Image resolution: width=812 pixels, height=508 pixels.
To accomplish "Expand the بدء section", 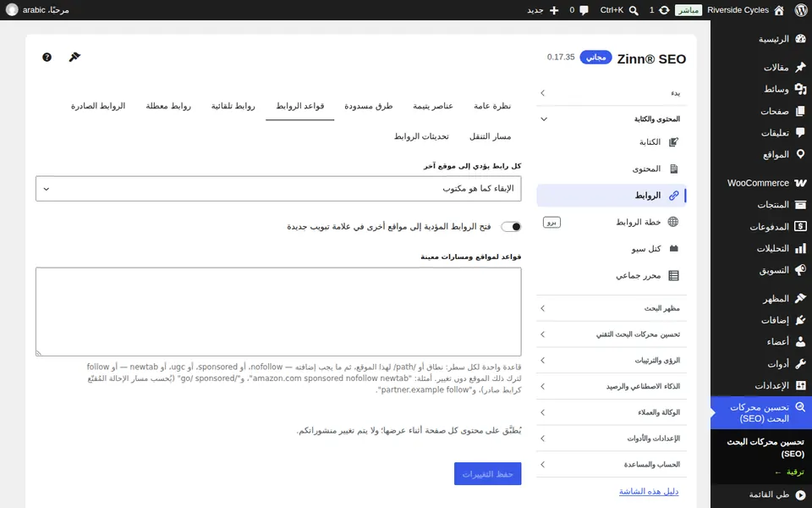I will tap(612, 93).
